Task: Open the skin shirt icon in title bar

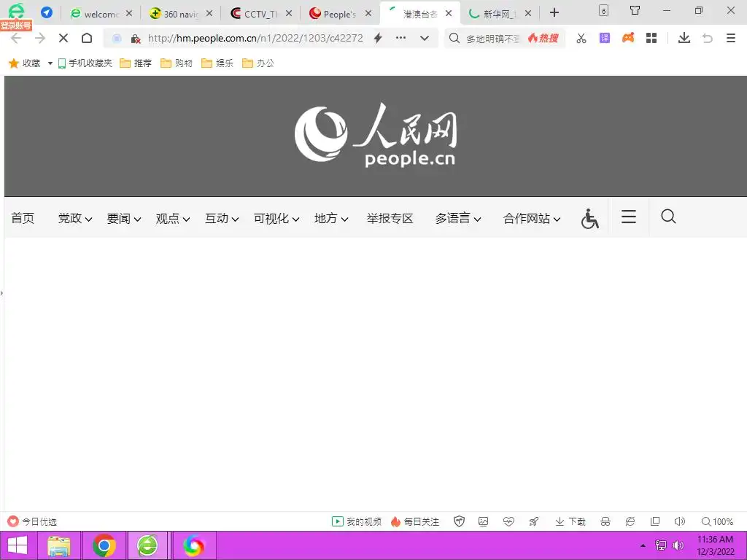Action: pyautogui.click(x=635, y=10)
